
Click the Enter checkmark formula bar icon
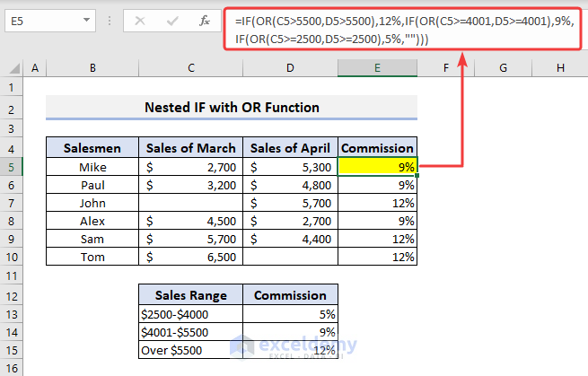coord(172,20)
